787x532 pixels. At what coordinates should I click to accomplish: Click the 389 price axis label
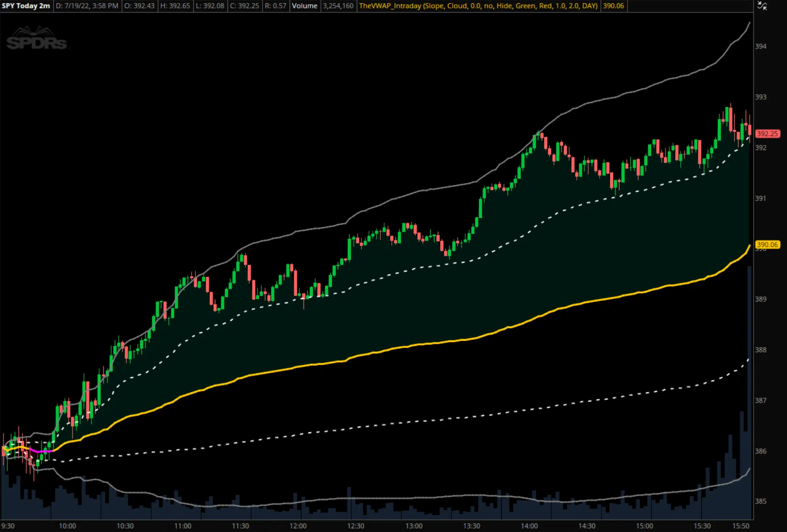(761, 299)
